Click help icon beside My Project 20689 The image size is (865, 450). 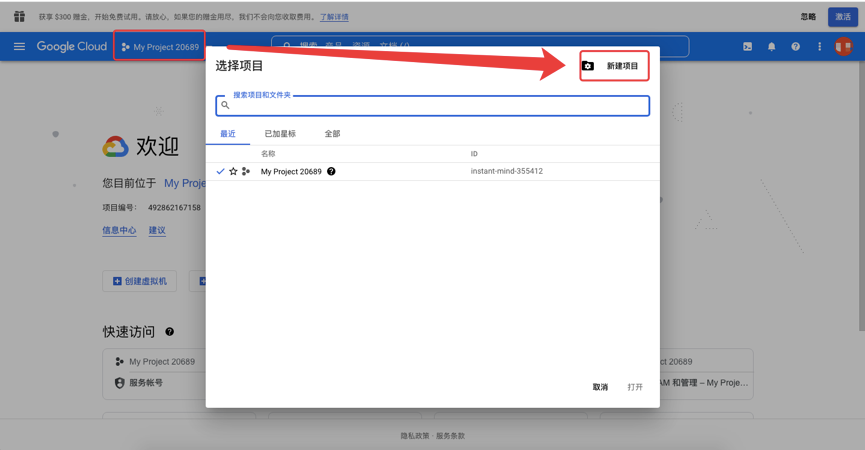331,172
